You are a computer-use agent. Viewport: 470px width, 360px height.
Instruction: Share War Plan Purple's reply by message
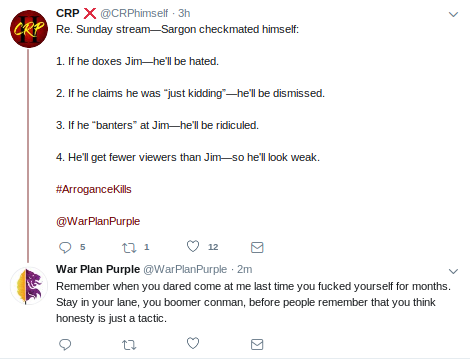(257, 344)
